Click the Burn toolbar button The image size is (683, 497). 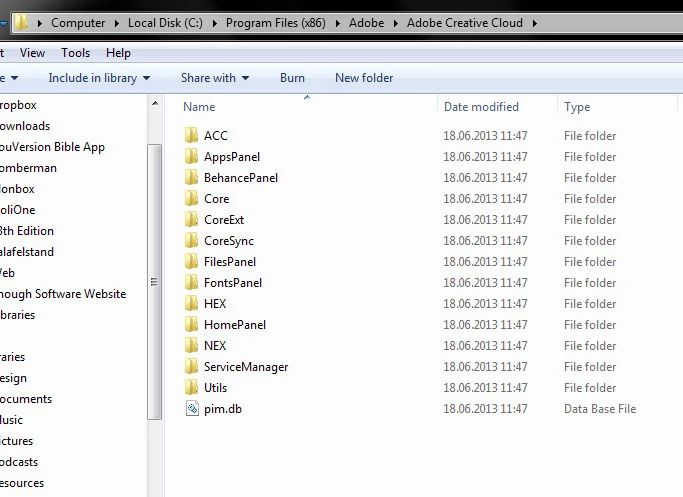coord(292,78)
